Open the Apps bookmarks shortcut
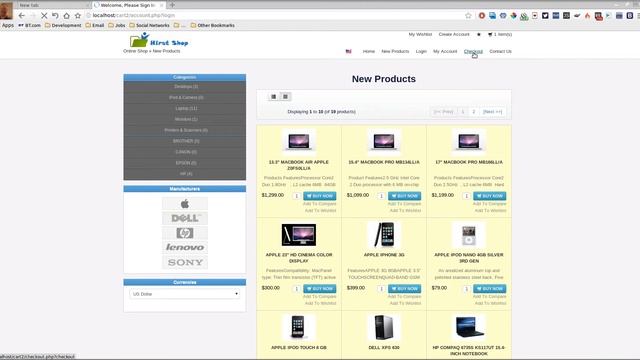 pyautogui.click(x=7, y=25)
